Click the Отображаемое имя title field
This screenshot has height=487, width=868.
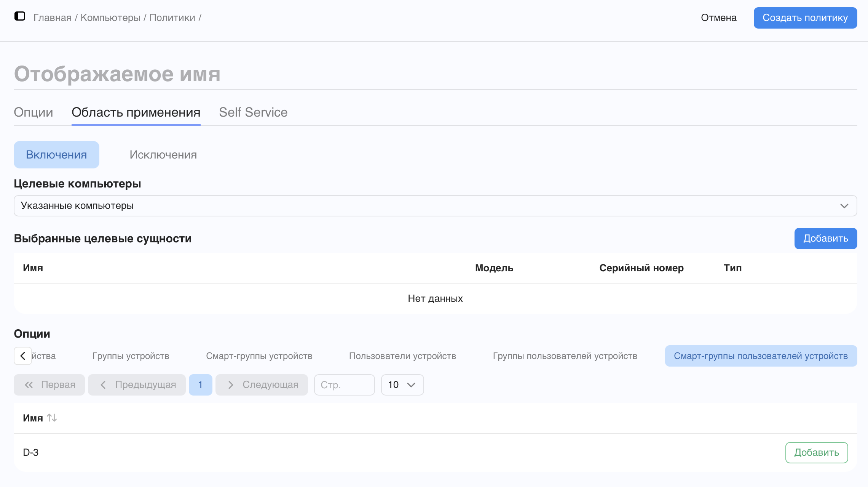tap(435, 74)
